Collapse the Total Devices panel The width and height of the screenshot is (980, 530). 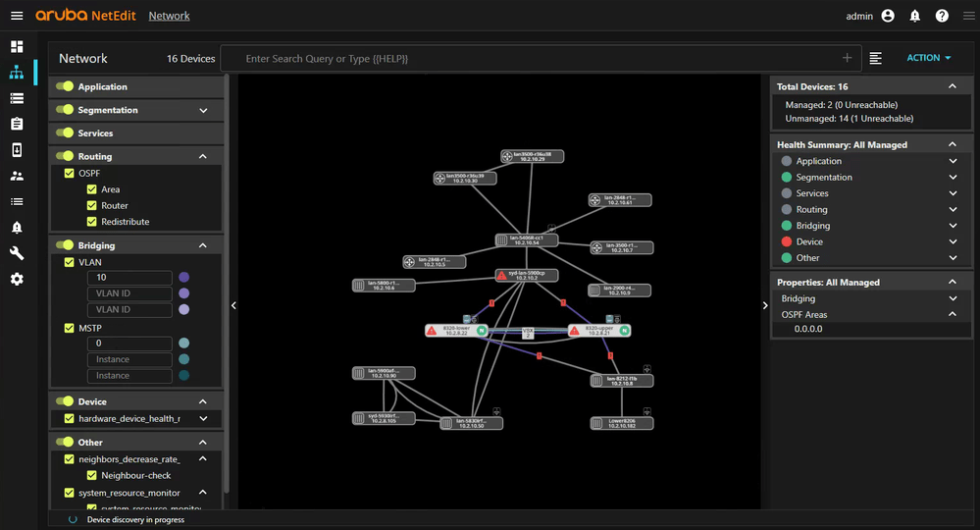(953, 87)
